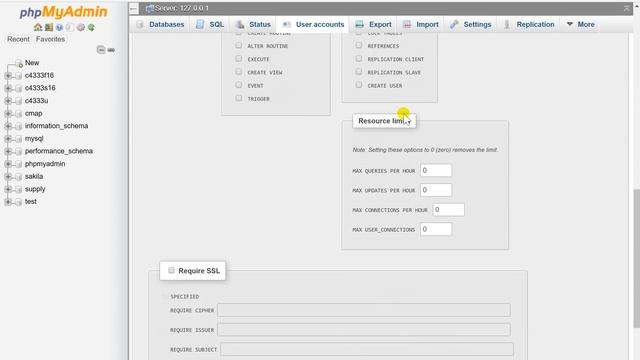Image resolution: width=640 pixels, height=360 pixels.
Task: Expand the sakila database node
Action: pos(8,177)
